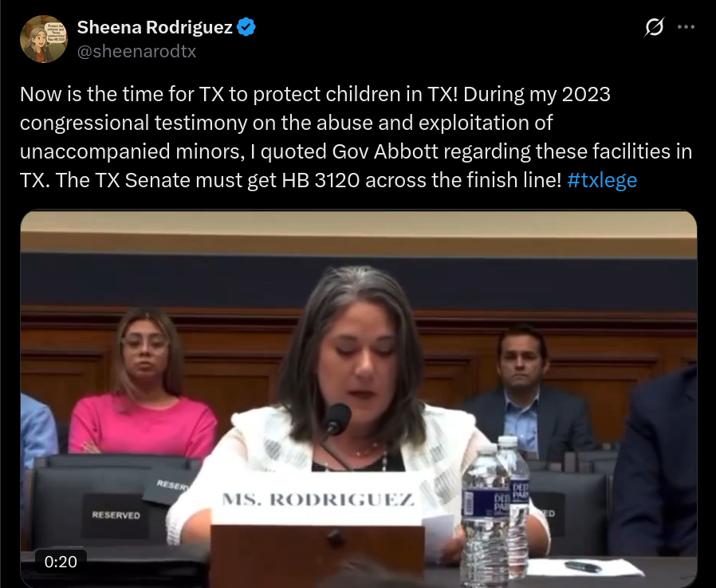Follow the #txlege hashtag link
Viewport: 716px width, 588px height.
tap(602, 180)
